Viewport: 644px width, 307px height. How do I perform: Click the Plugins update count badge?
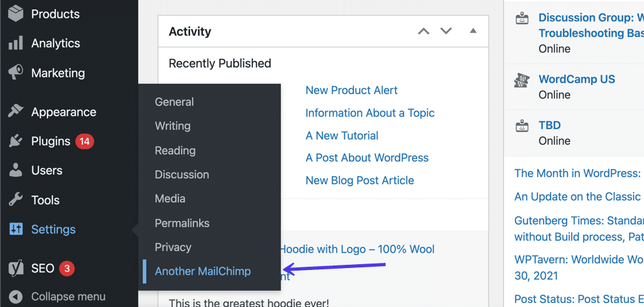pyautogui.click(x=84, y=141)
